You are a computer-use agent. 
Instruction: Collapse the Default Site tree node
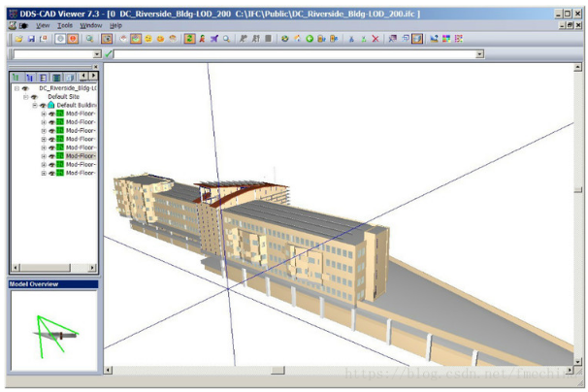pyautogui.click(x=26, y=97)
